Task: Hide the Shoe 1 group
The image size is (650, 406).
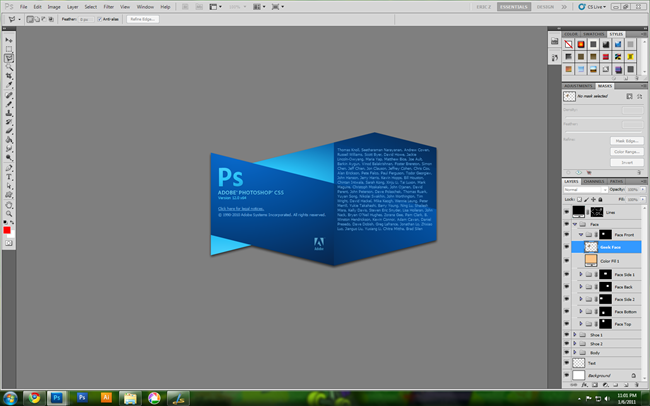Action: 567,334
